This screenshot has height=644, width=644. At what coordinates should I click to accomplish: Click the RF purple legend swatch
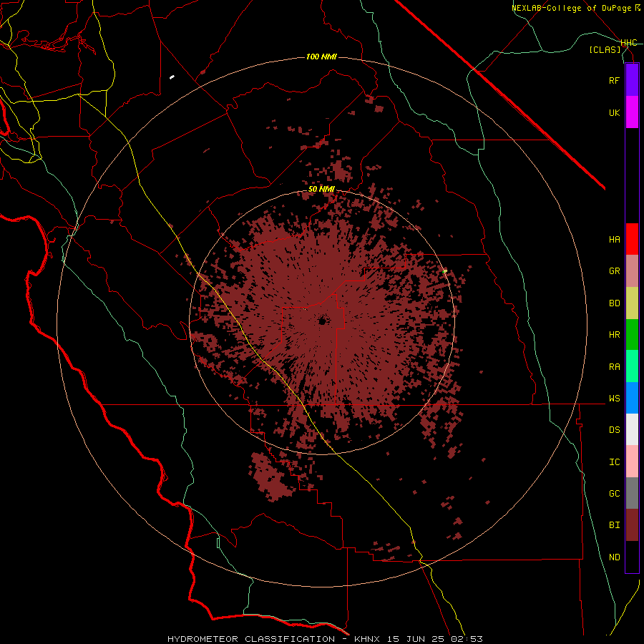click(x=632, y=80)
